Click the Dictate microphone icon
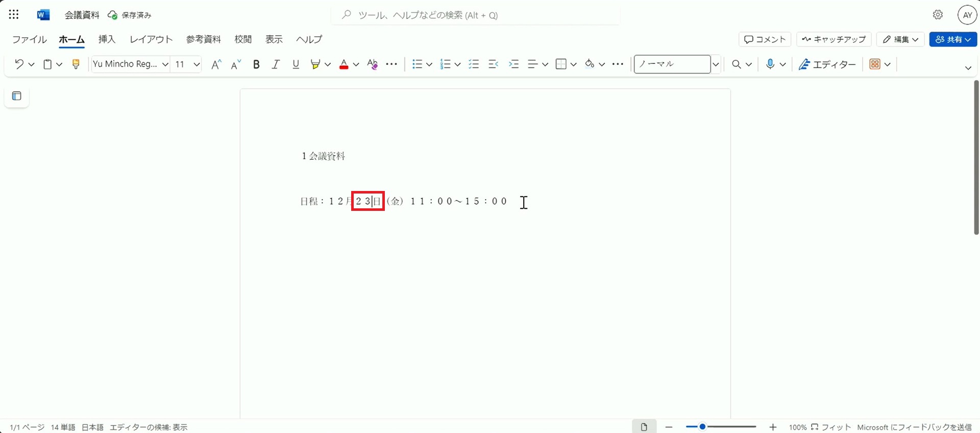Image resolution: width=980 pixels, height=433 pixels. pos(770,64)
